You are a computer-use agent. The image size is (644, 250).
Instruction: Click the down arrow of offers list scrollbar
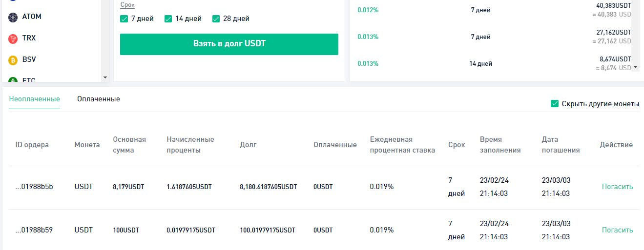tap(635, 67)
